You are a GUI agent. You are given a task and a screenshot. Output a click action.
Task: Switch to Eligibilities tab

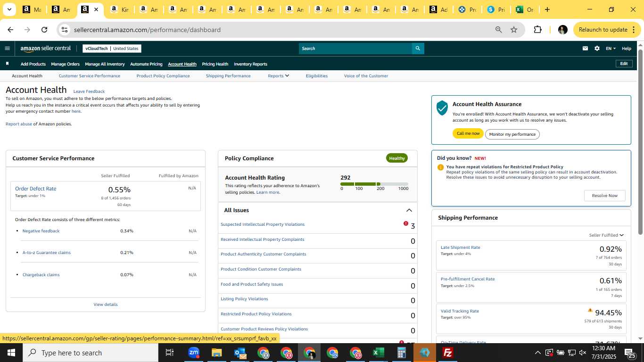pyautogui.click(x=317, y=76)
